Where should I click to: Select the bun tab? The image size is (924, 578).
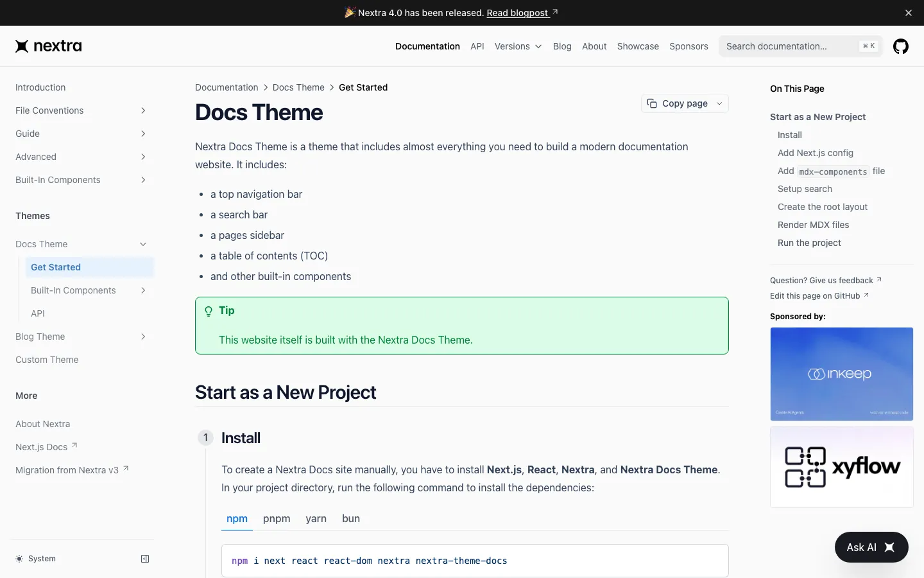click(351, 519)
